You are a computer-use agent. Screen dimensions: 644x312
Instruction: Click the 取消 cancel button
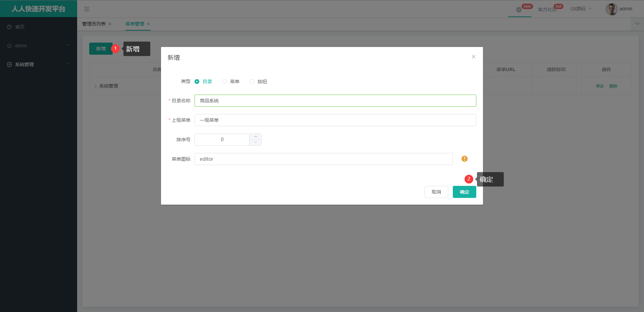pyautogui.click(x=436, y=192)
